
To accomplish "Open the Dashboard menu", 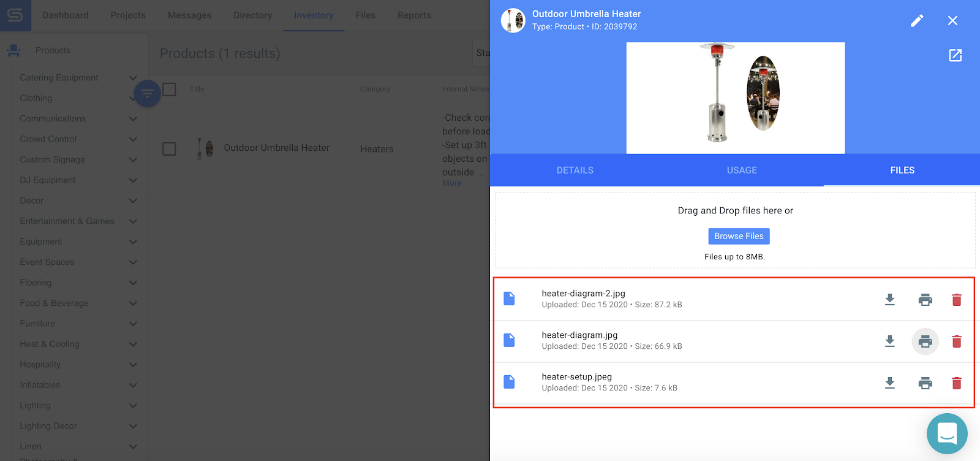I will 66,15.
